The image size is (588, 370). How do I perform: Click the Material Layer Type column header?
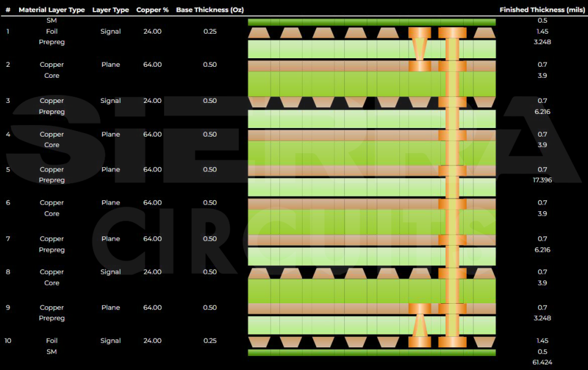point(51,10)
